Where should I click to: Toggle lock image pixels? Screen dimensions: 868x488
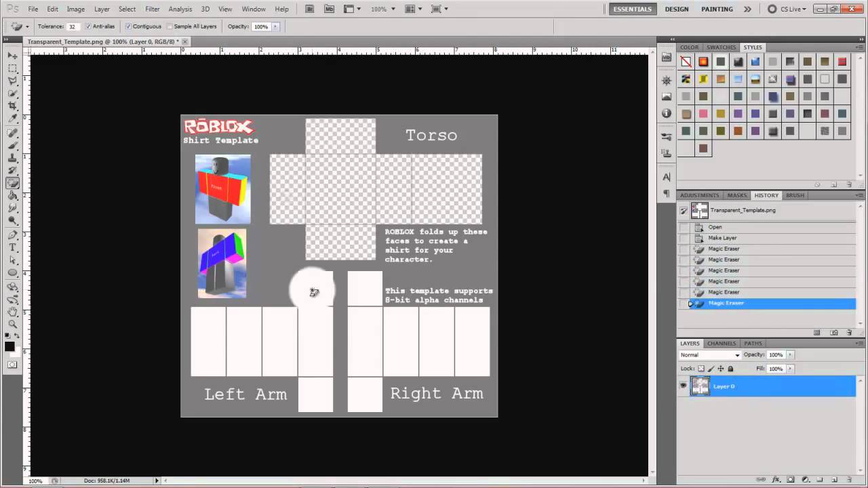point(711,369)
